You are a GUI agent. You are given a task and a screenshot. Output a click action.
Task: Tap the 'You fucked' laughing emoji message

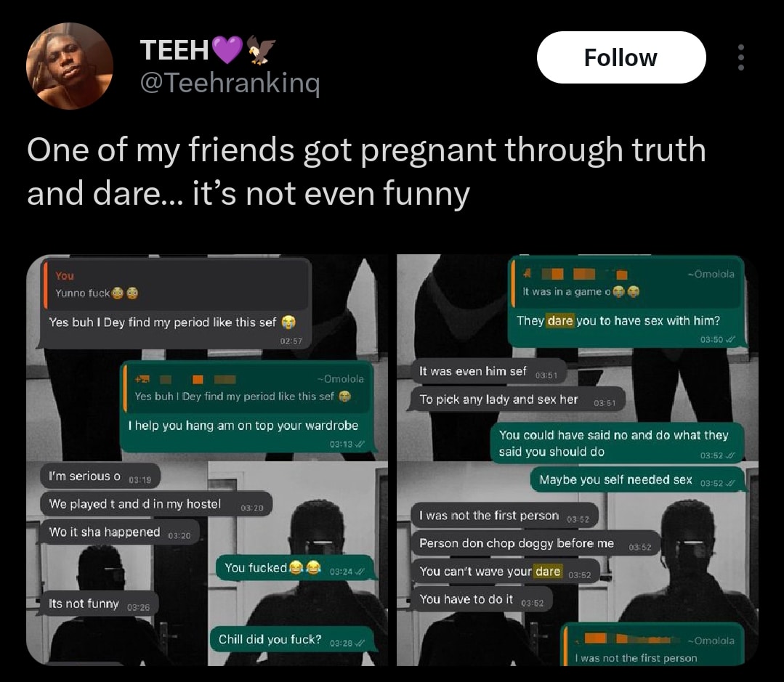click(295, 567)
